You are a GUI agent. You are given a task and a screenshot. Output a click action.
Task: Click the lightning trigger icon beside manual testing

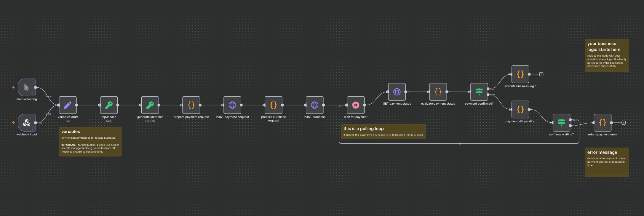click(x=13, y=87)
